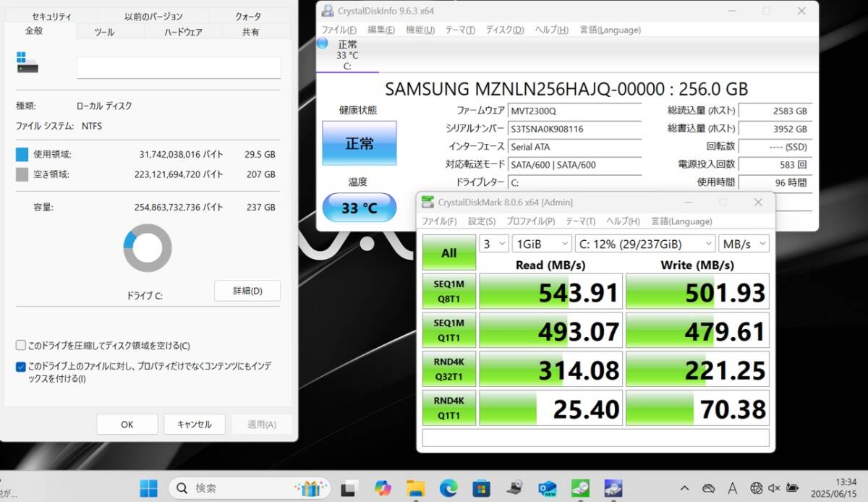Open the 1GiB test size dropdown
The image size is (868, 502).
pos(542,244)
